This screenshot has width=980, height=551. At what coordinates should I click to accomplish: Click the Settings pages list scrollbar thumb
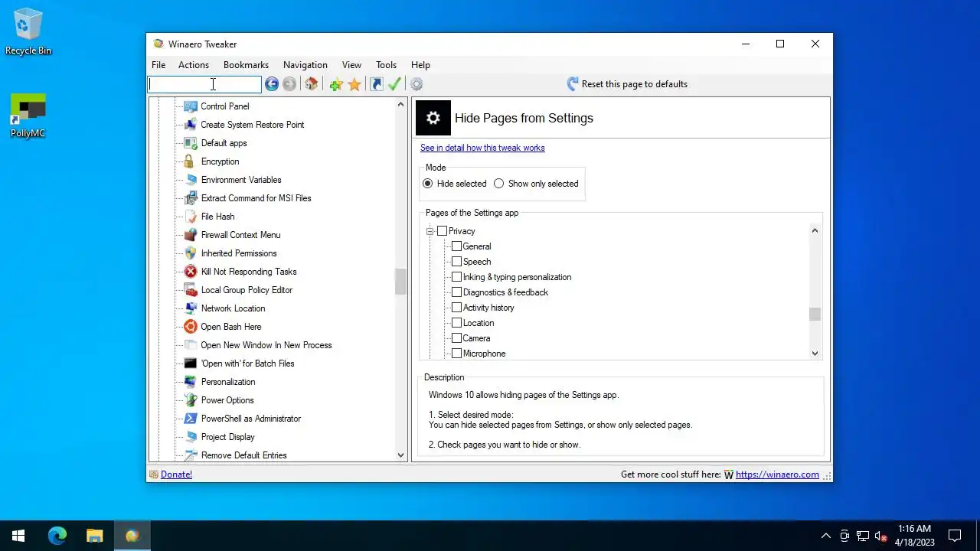(815, 315)
